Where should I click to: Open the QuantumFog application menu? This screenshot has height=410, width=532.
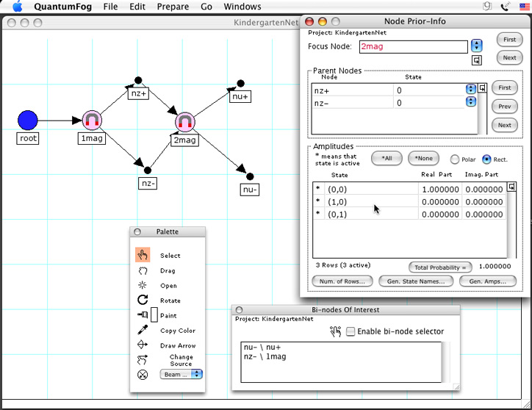[x=62, y=7]
